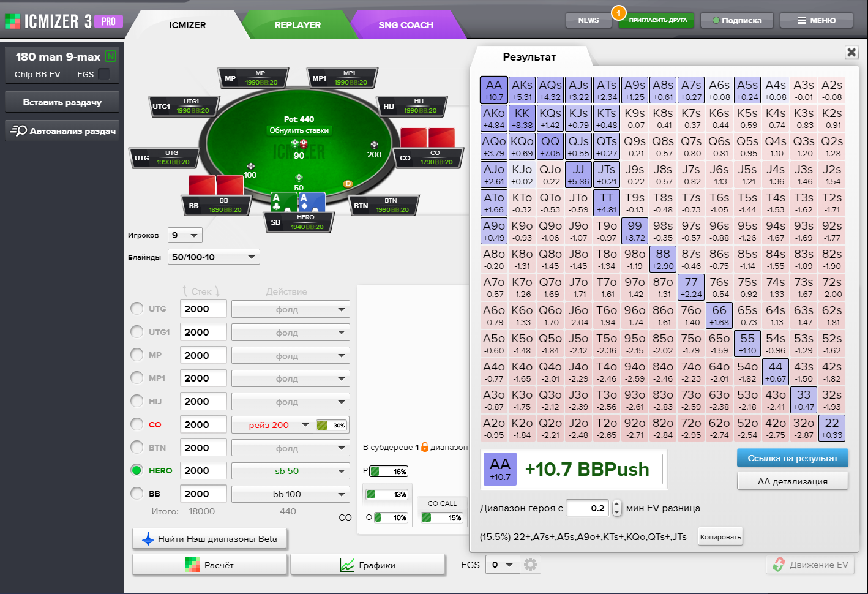Open BTN action dropdown showing фолд
This screenshot has width=868, height=594.
point(291,448)
